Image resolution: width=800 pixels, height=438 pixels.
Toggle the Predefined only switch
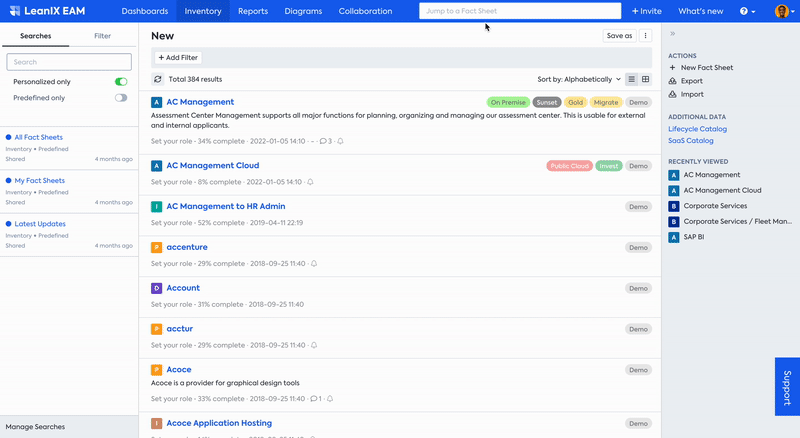(121, 98)
